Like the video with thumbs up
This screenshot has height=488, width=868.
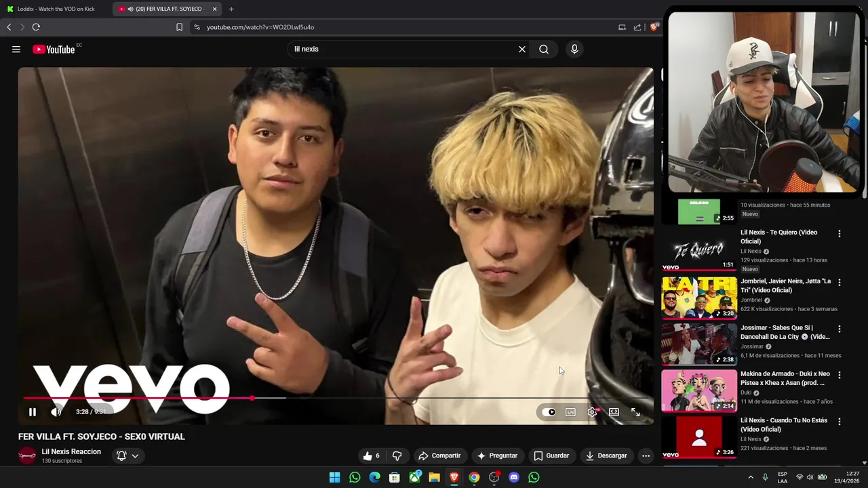[371, 456]
